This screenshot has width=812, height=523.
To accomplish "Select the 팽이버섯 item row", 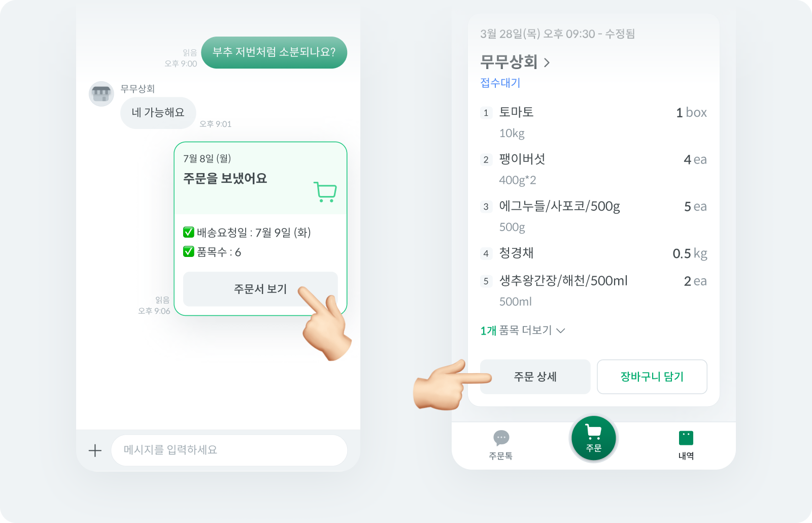I will coord(593,170).
